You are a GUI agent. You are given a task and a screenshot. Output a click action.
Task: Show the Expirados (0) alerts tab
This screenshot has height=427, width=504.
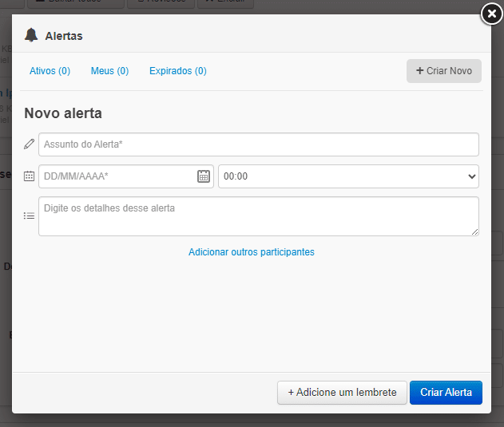point(177,71)
